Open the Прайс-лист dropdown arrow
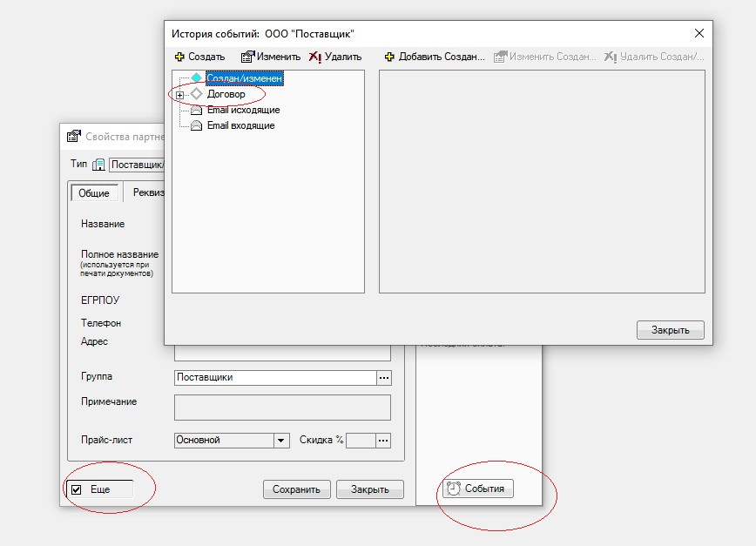 281,441
